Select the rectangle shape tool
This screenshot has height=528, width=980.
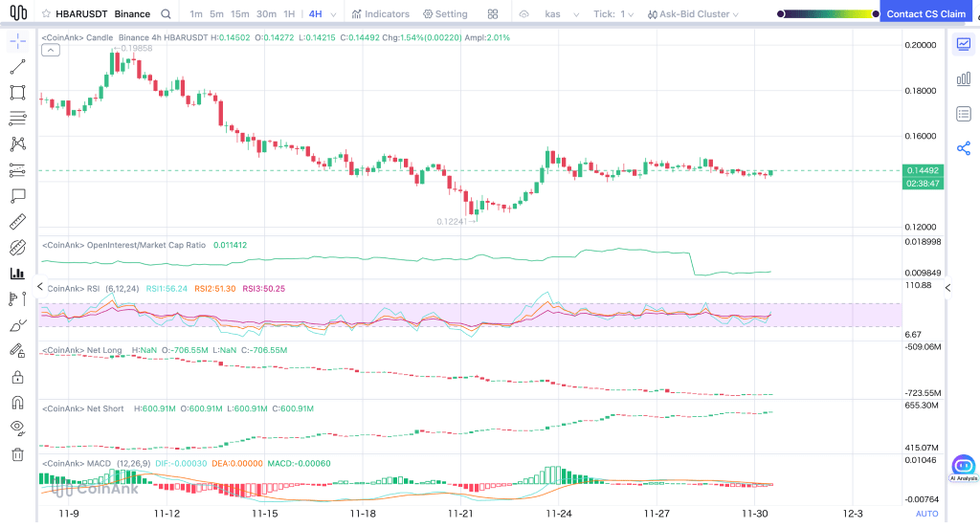point(17,93)
